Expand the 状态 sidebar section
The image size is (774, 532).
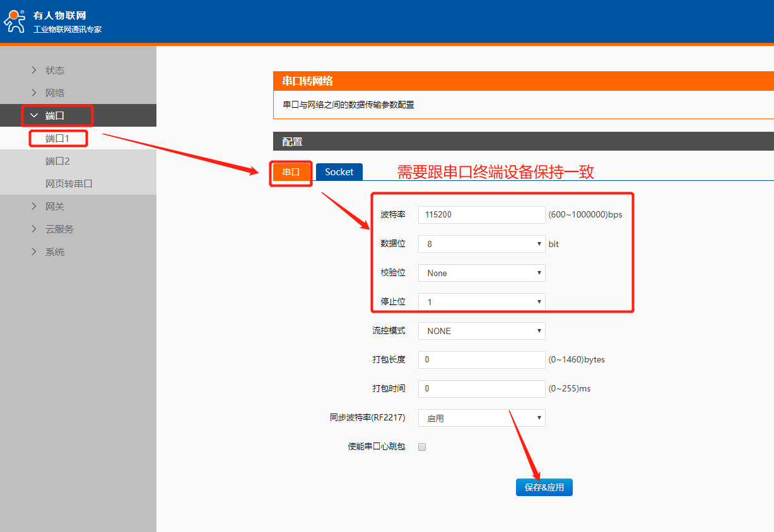(54, 70)
